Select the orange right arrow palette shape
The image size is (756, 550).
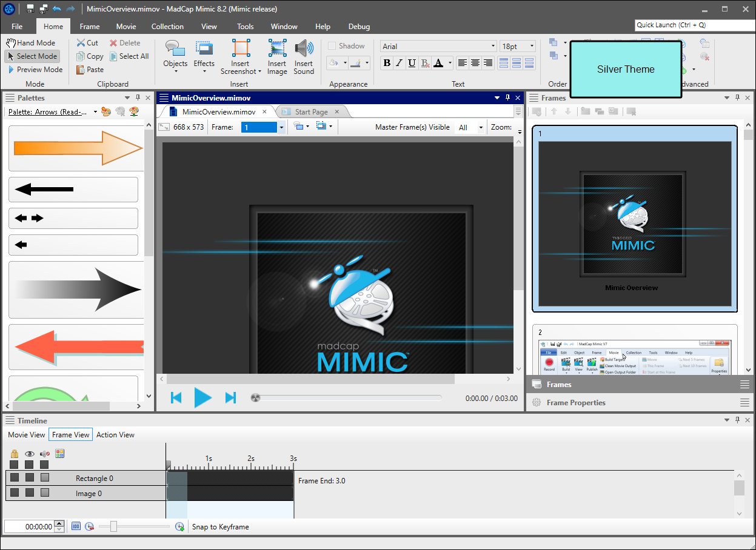point(78,148)
